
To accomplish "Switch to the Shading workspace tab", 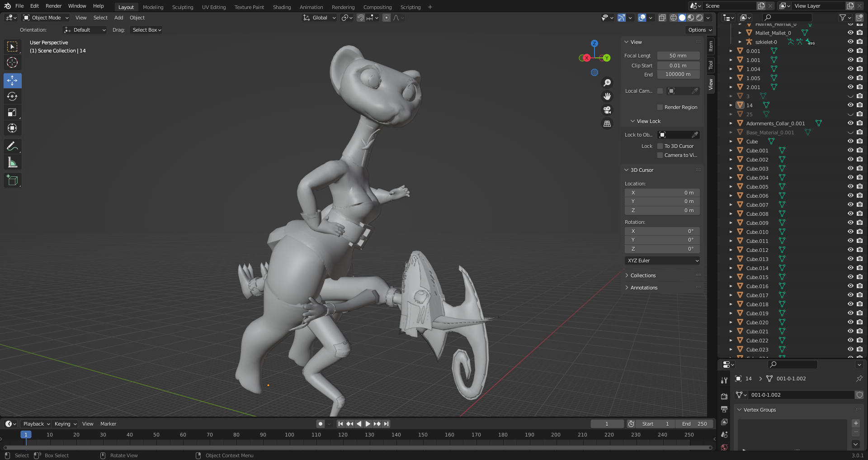I will pos(282,7).
